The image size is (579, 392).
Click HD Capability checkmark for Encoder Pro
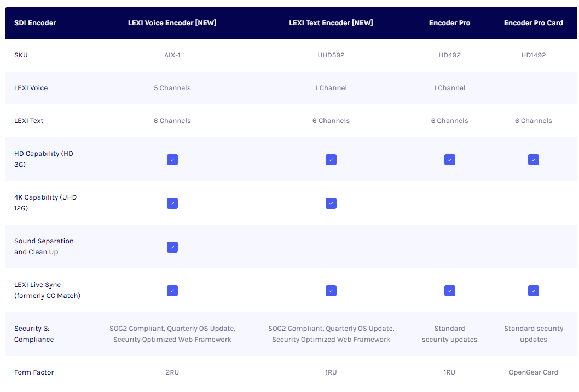(x=449, y=160)
